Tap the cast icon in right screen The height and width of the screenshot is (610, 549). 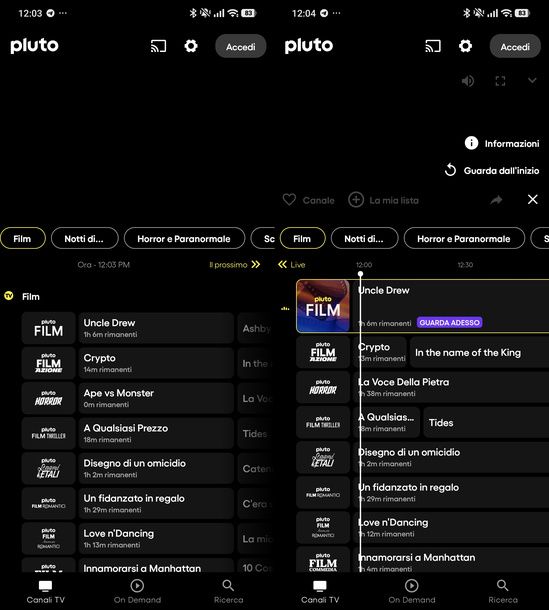coord(433,46)
